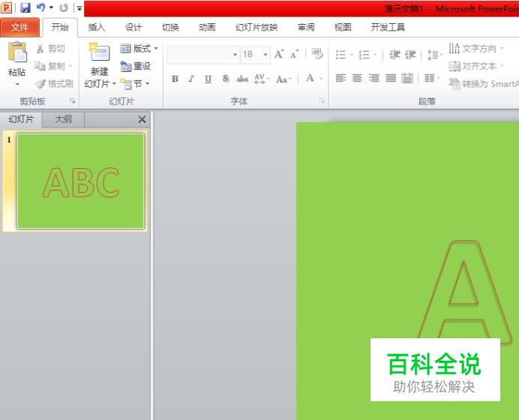The image size is (519, 420).
Task: Undo the last action
Action: coord(40,7)
